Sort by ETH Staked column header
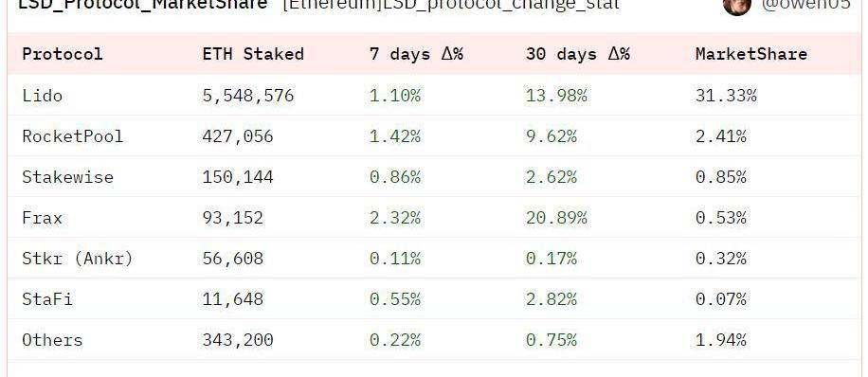Image resolution: width=868 pixels, height=377 pixels. tap(253, 54)
